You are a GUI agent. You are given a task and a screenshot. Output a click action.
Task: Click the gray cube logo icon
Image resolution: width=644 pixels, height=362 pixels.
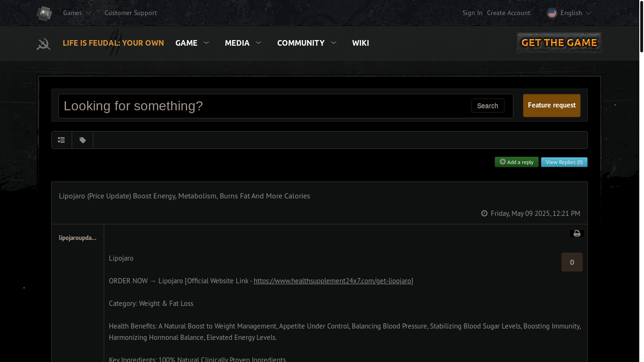click(x=44, y=13)
